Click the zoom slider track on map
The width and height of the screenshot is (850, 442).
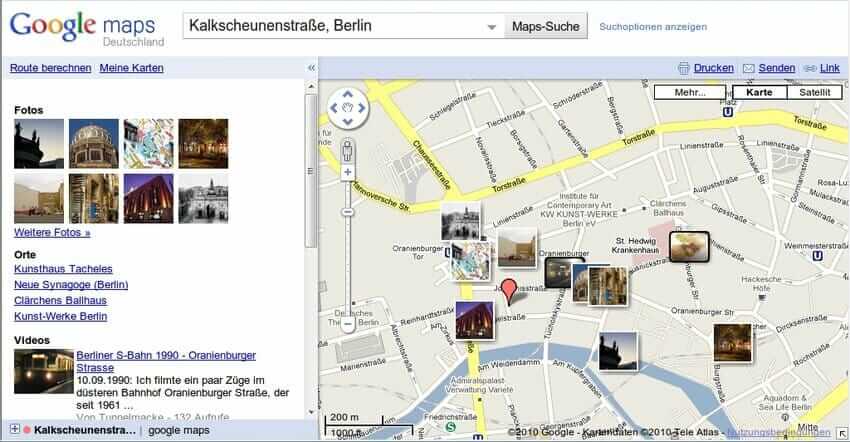tap(348, 250)
